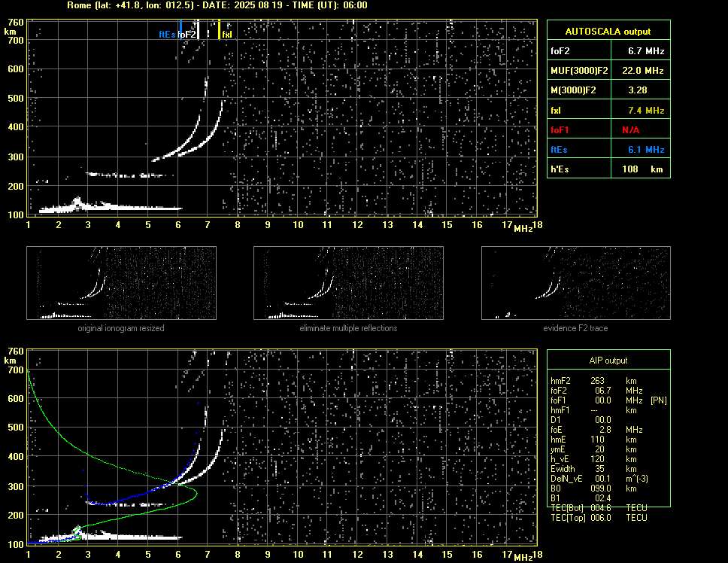Click the yellow fxI marker on top ionogram
728x563 pixels.
pyautogui.click(x=219, y=29)
